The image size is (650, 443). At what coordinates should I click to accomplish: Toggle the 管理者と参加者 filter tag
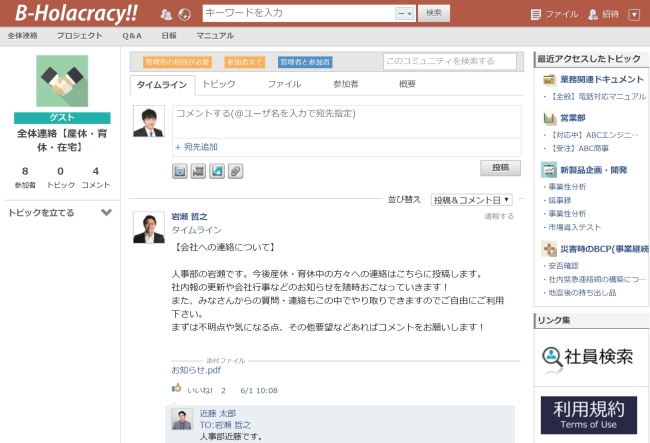pyautogui.click(x=305, y=62)
